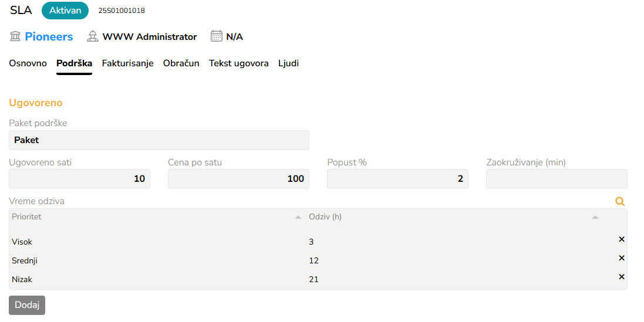Click the search magnifier above response table
The image size is (644, 322).
tap(620, 202)
